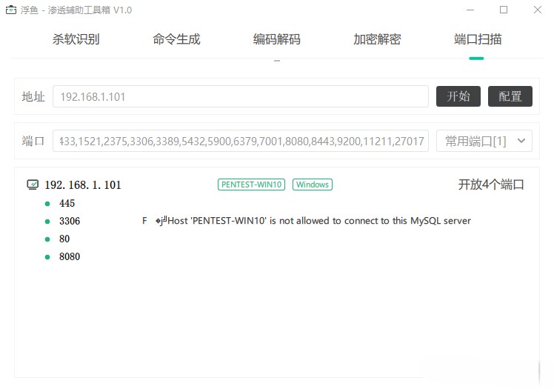This screenshot has width=554, height=392.
Task: Click the 端口 port list input field
Action: [241, 141]
